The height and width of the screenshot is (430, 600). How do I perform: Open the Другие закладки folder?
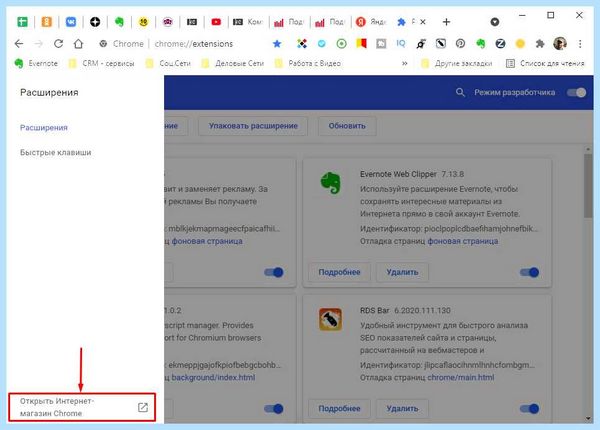click(x=457, y=64)
